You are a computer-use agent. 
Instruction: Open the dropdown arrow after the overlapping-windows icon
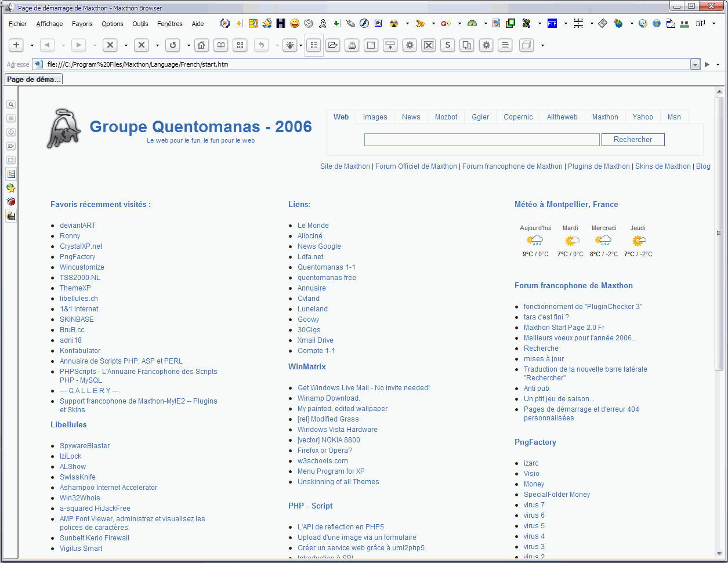click(542, 45)
